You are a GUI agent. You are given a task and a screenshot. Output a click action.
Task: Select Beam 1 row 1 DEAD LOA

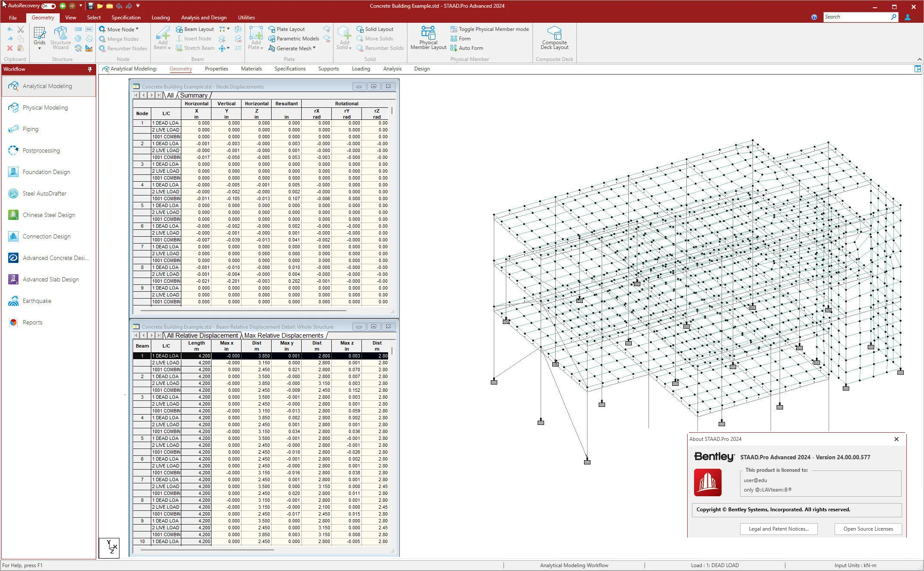point(260,356)
